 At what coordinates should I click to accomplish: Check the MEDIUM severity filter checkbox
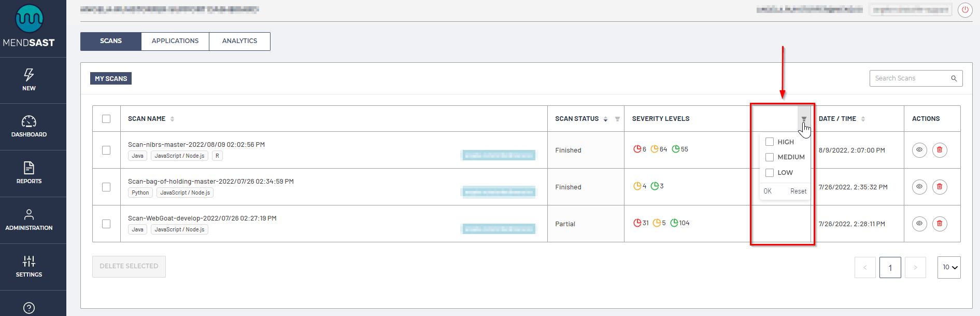(x=770, y=157)
